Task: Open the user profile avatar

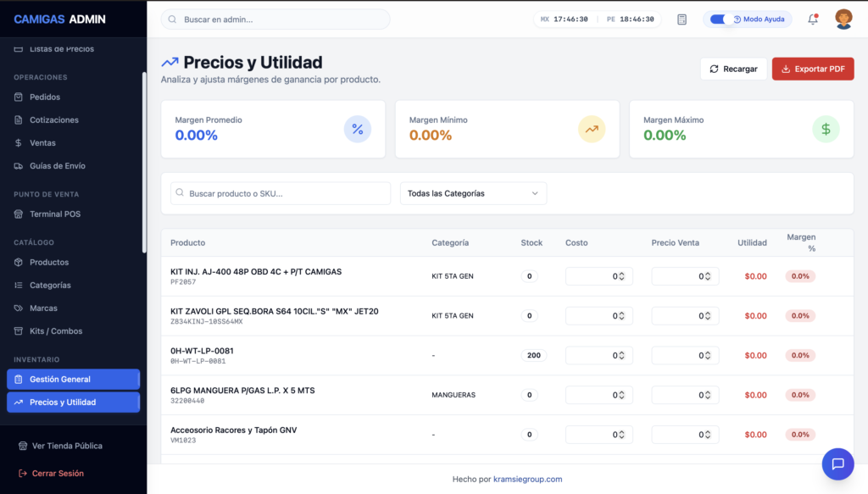Action: pyautogui.click(x=843, y=19)
